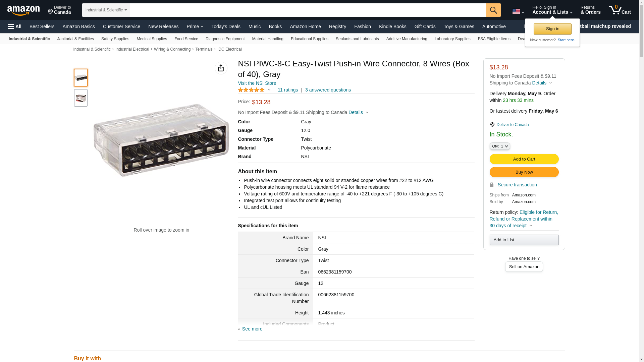Viewport: 644px width, 362px height.
Task: Open the Add to List dropdown
Action: [x=524, y=240]
